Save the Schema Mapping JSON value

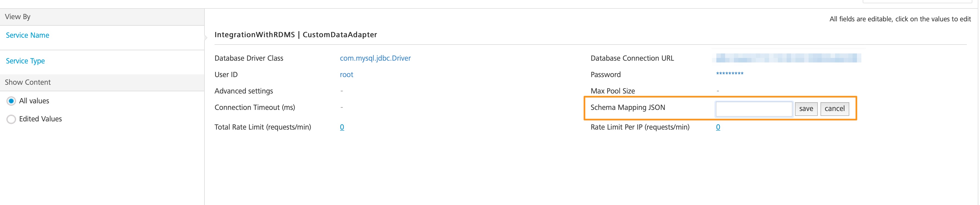point(806,109)
